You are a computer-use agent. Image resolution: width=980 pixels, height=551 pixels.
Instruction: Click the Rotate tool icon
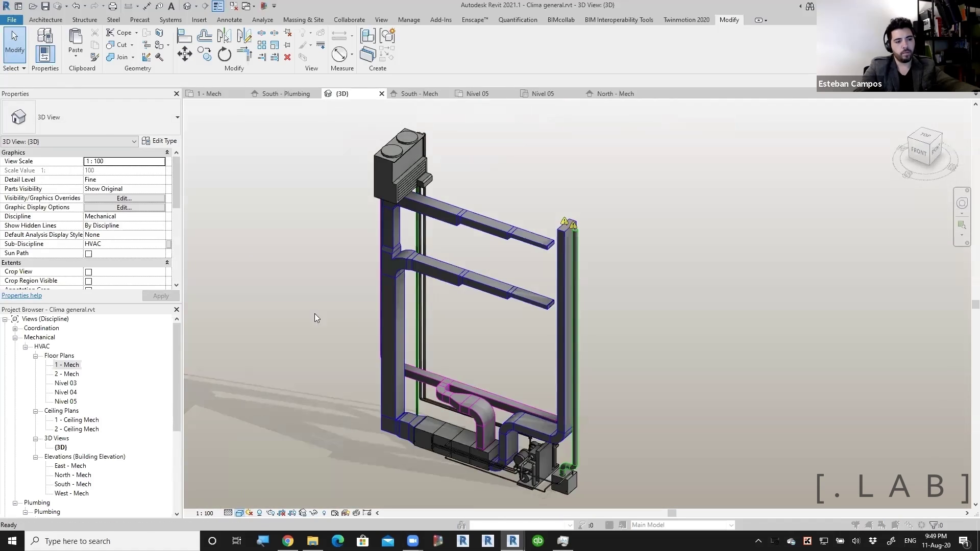pos(225,54)
